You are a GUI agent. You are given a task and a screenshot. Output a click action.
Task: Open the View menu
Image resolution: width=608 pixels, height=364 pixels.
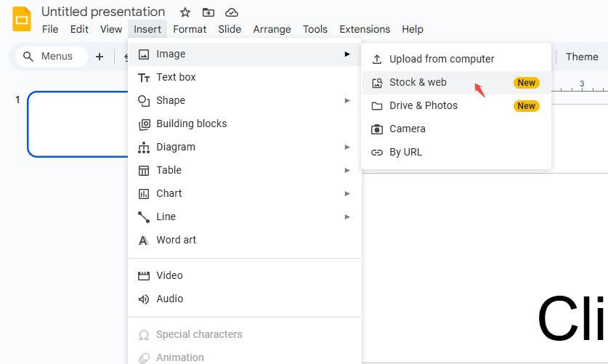tap(111, 29)
